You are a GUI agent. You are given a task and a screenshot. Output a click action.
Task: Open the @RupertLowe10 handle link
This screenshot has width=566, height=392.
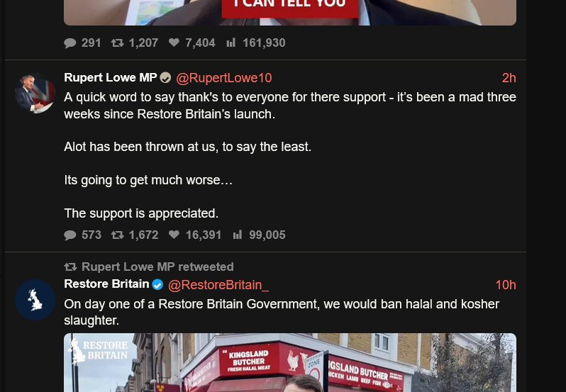224,78
